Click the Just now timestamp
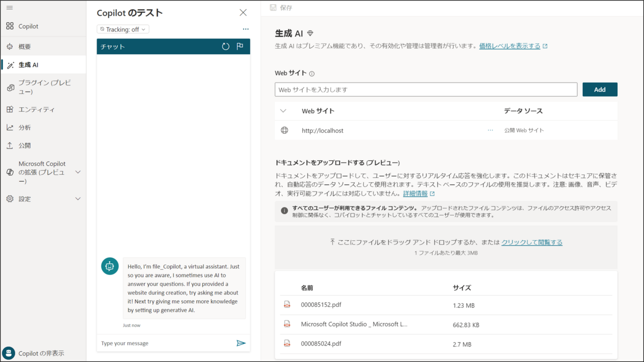This screenshot has width=644, height=362. (131, 326)
